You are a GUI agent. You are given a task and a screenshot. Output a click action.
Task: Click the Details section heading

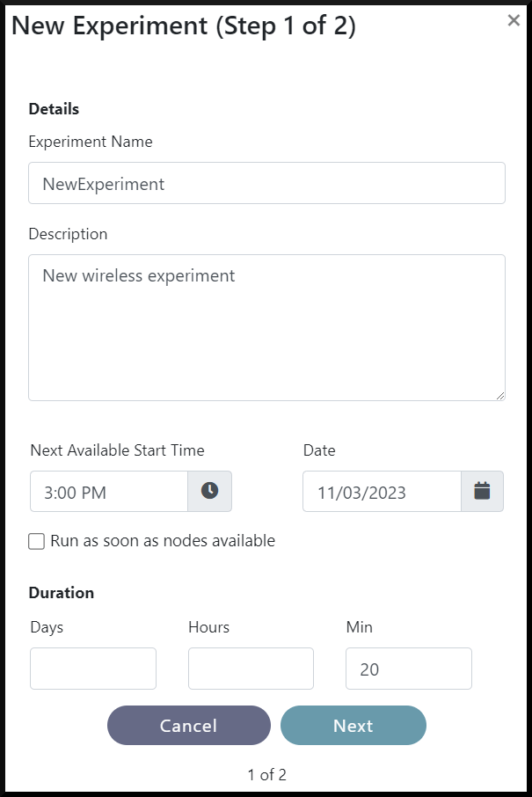pyautogui.click(x=54, y=109)
